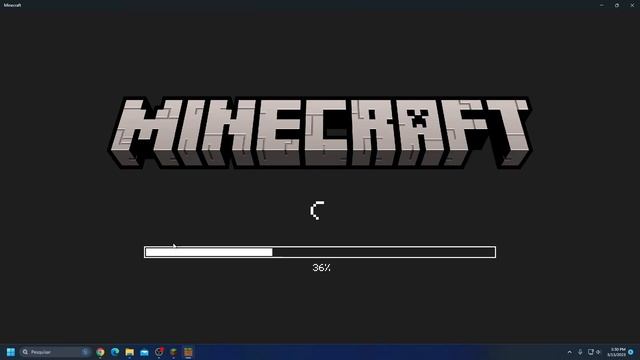Launch Google Chrome from the taskbar
The height and width of the screenshot is (360, 640).
pos(100,352)
